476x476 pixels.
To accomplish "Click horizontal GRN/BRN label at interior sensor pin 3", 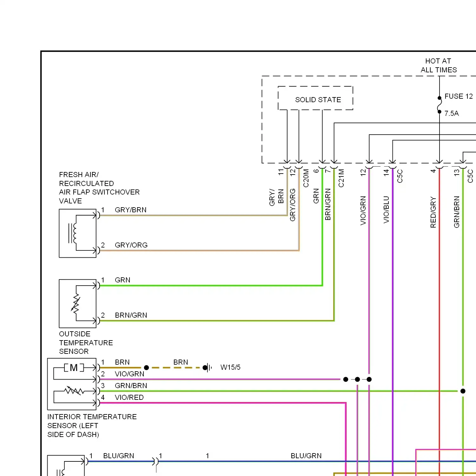I will click(131, 386).
